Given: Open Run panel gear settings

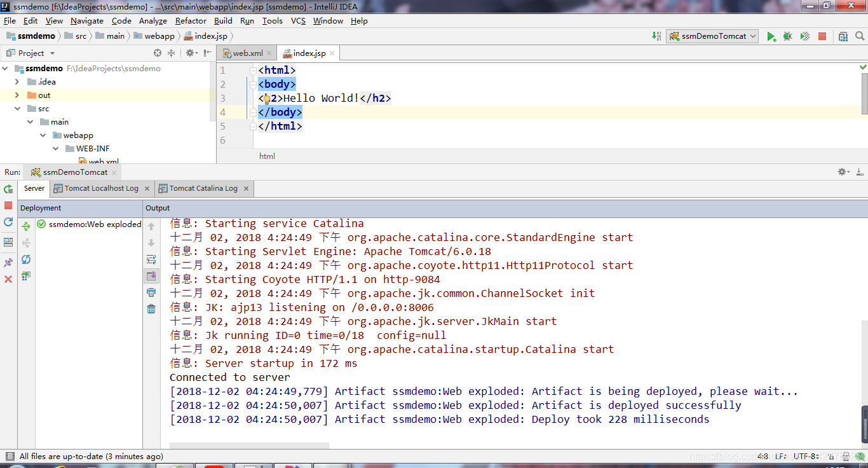Looking at the screenshot, I should 843,172.
